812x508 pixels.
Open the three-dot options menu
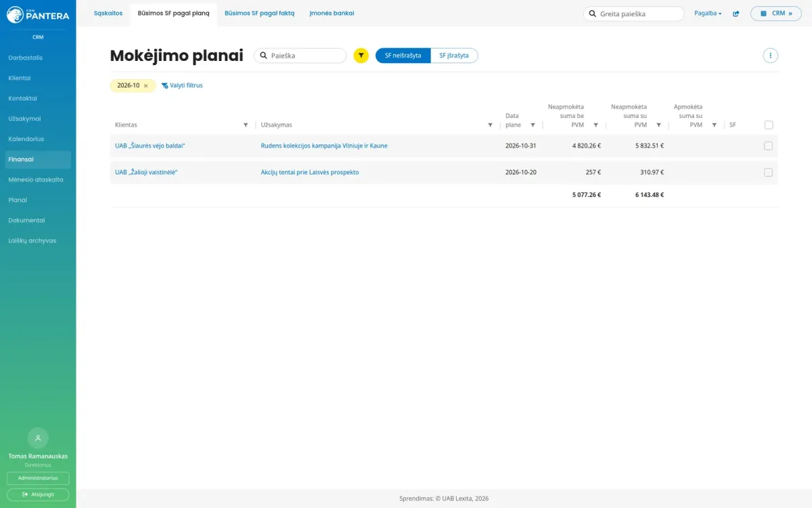click(x=770, y=56)
